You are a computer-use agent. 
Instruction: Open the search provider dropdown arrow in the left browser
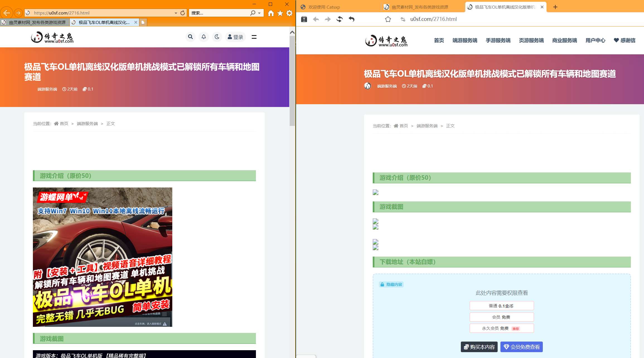click(259, 13)
